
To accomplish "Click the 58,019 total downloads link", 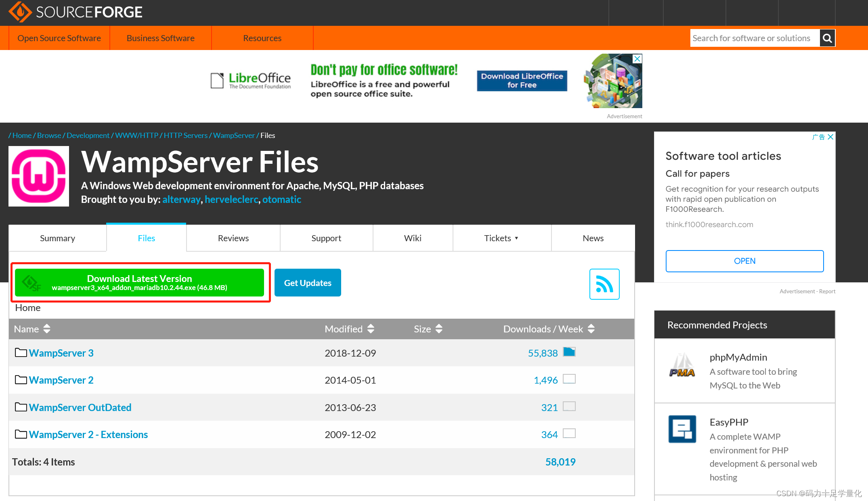I will 560,462.
